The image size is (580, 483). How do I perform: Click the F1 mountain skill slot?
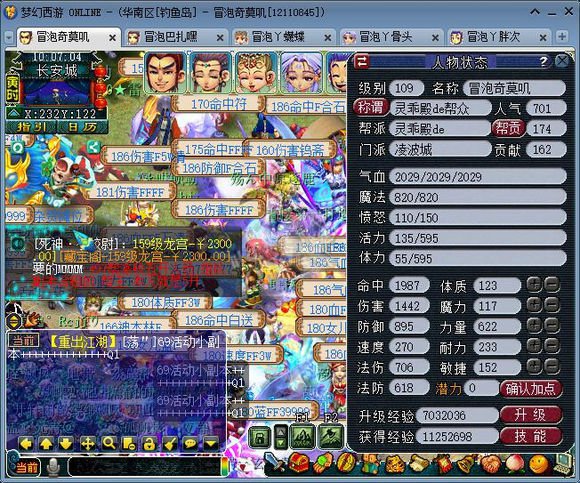303,438
